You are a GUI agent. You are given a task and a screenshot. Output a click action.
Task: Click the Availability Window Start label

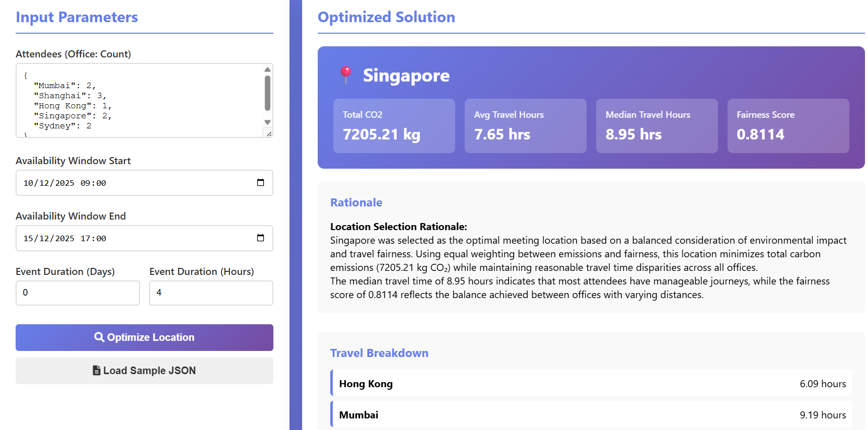click(73, 161)
